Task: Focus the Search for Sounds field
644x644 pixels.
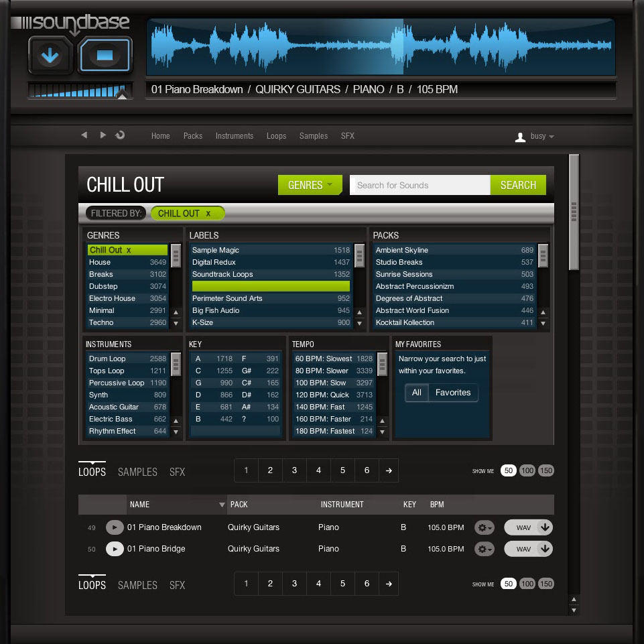Action: pyautogui.click(x=420, y=185)
